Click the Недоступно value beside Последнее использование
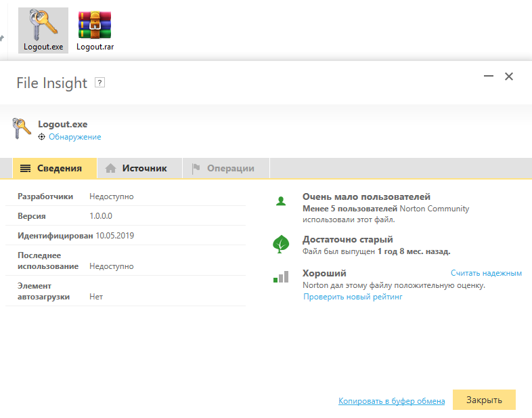 [112, 266]
